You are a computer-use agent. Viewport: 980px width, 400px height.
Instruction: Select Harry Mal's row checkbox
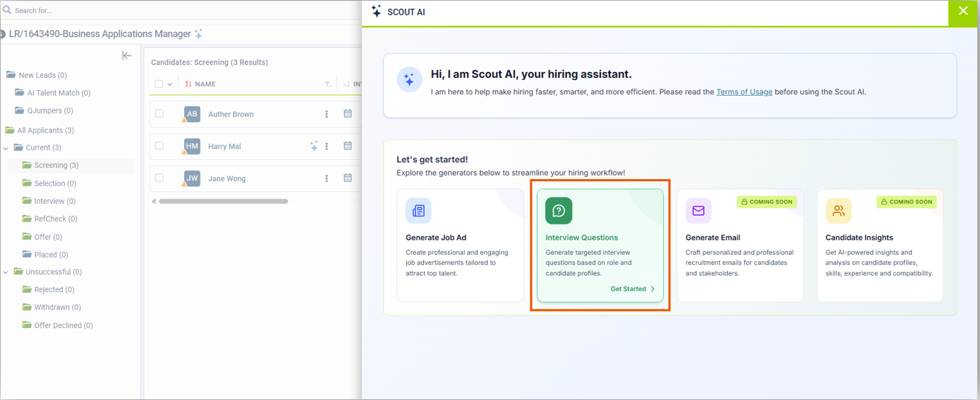pos(159,146)
